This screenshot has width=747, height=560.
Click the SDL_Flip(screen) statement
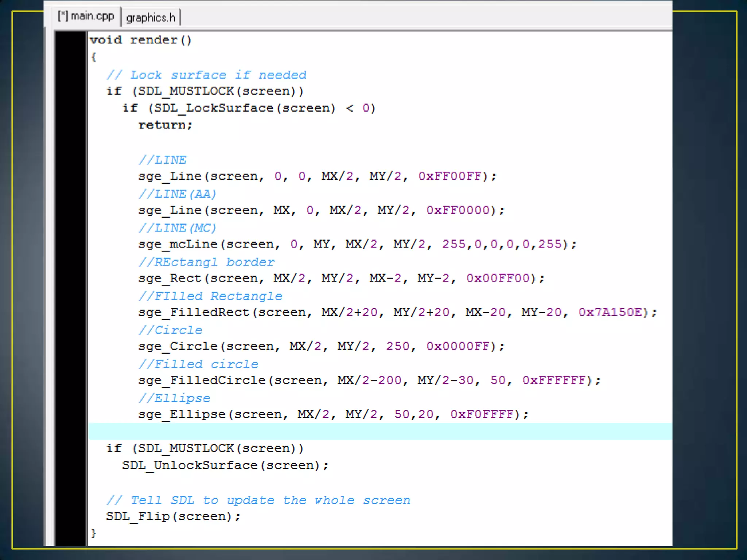coord(173,516)
